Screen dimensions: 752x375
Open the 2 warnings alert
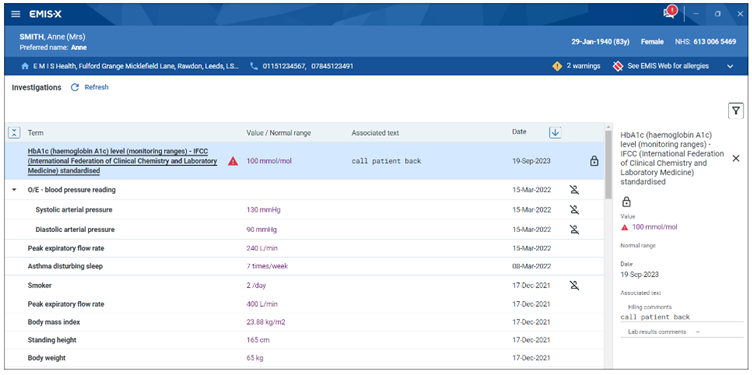[x=576, y=66]
